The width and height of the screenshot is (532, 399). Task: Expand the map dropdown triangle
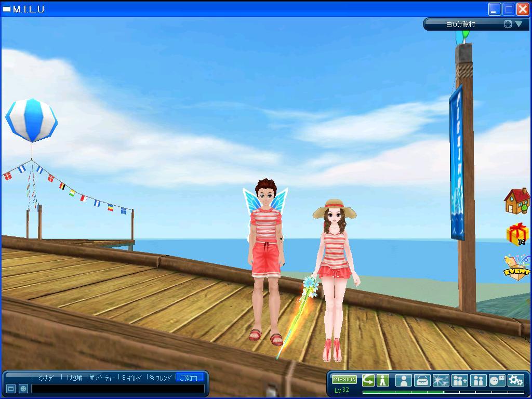click(518, 24)
